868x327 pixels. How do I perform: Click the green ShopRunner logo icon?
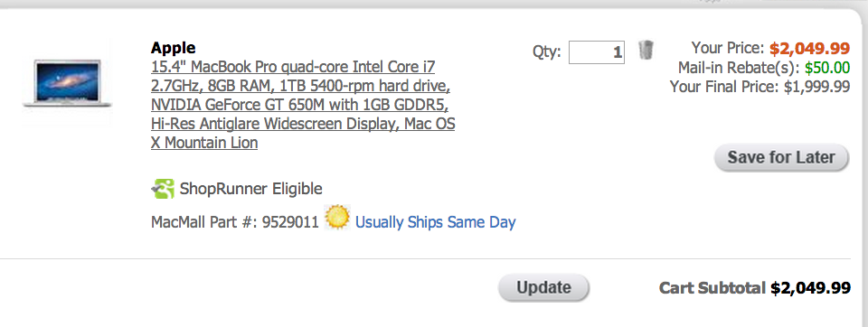tap(162, 189)
